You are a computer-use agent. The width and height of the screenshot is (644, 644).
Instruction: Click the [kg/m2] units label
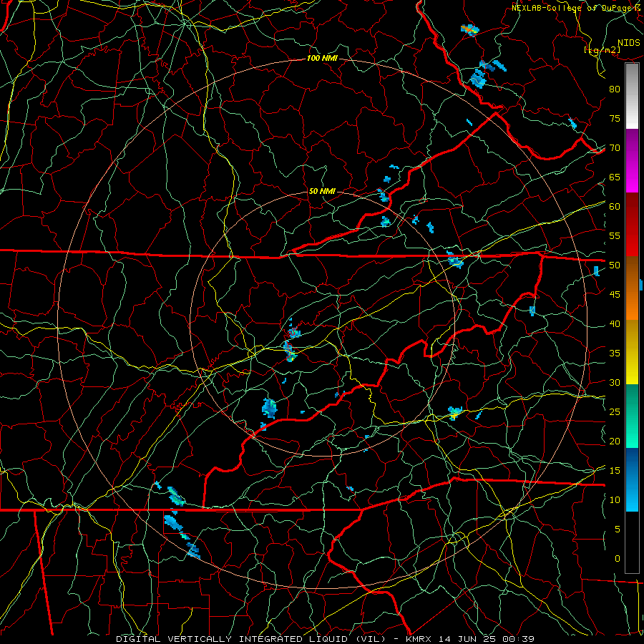point(602,50)
